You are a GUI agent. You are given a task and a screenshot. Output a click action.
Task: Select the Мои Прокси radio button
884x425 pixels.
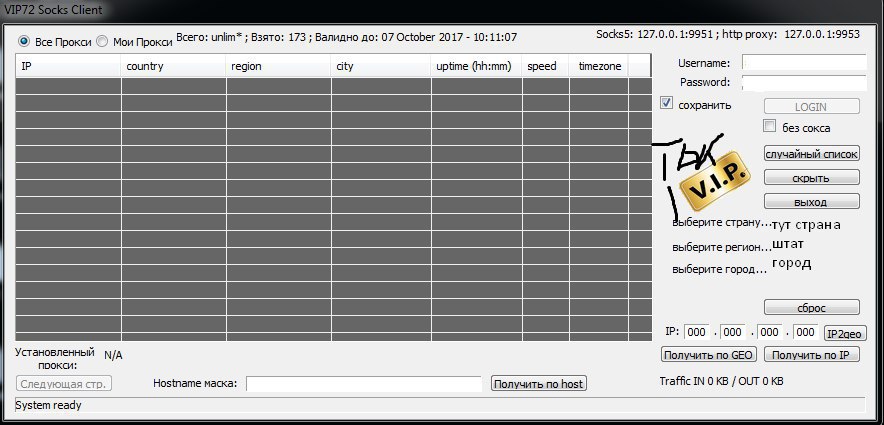102,42
